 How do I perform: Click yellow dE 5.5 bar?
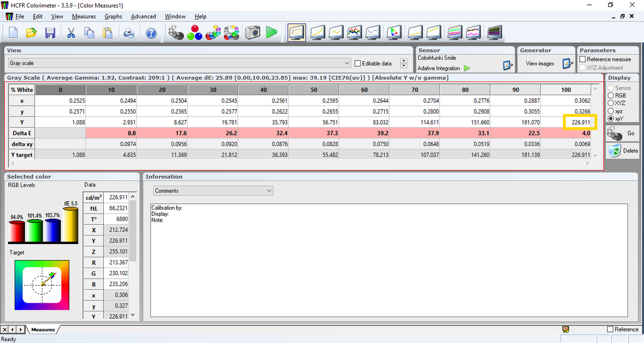point(70,225)
